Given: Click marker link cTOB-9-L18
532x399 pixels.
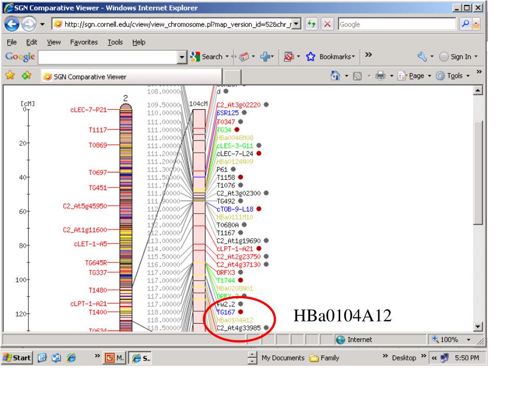Looking at the screenshot, I should click(235, 209).
